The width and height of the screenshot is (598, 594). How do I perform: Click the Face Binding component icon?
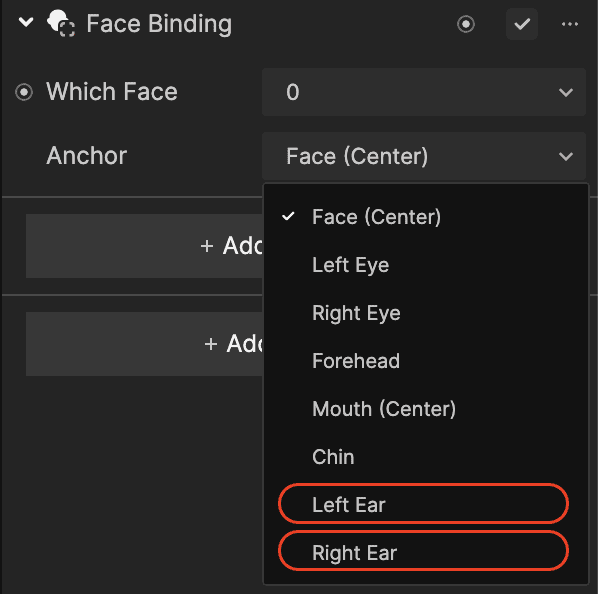[61, 23]
